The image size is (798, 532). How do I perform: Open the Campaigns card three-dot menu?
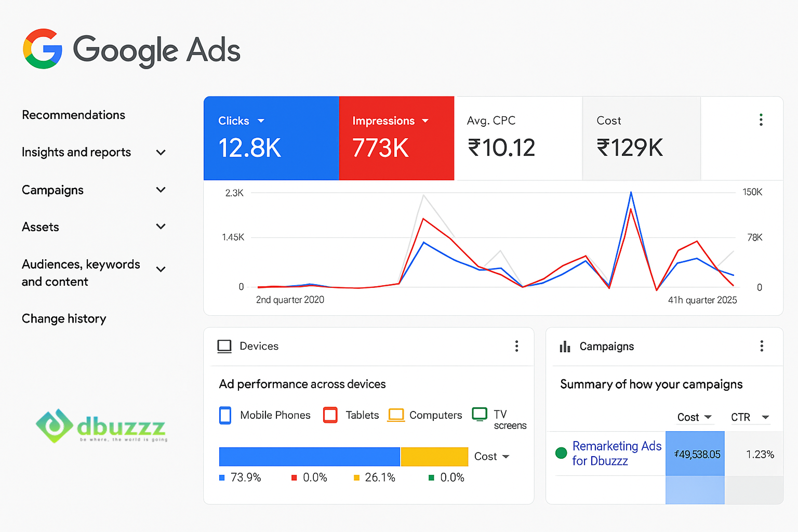pos(762,346)
